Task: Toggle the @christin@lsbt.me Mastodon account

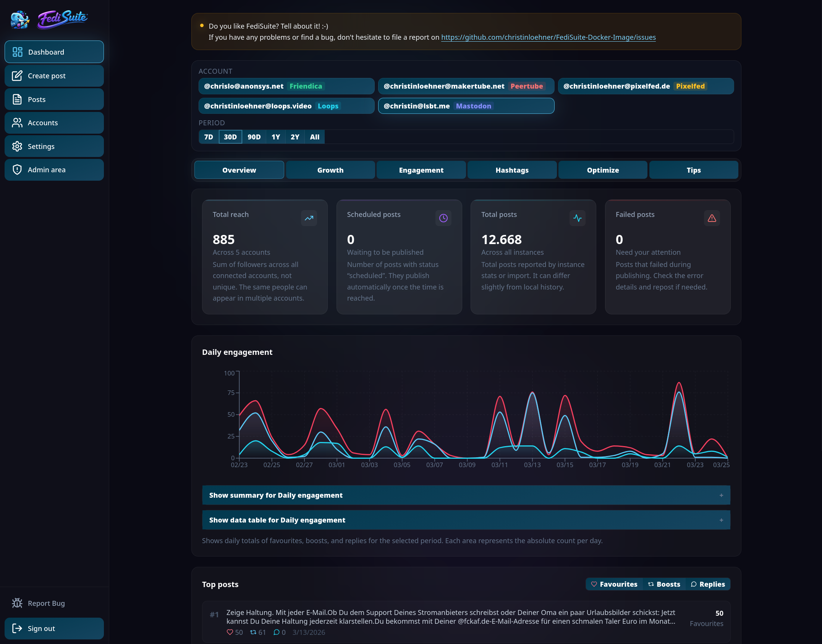Action: coord(466,106)
